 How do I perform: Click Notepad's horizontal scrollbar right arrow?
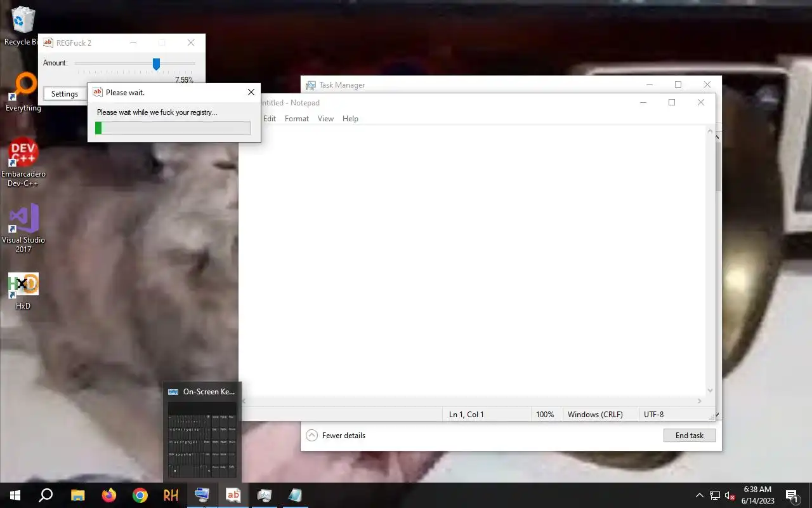700,401
